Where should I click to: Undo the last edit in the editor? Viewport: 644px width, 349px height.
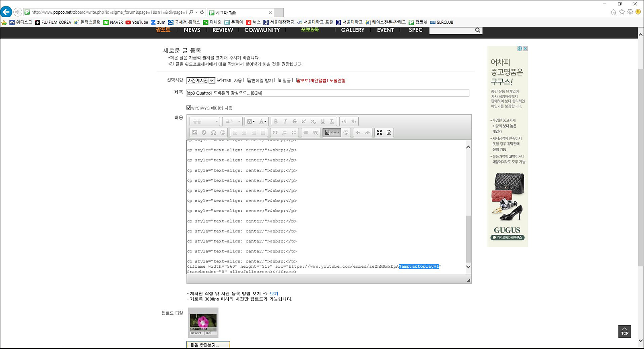point(358,132)
